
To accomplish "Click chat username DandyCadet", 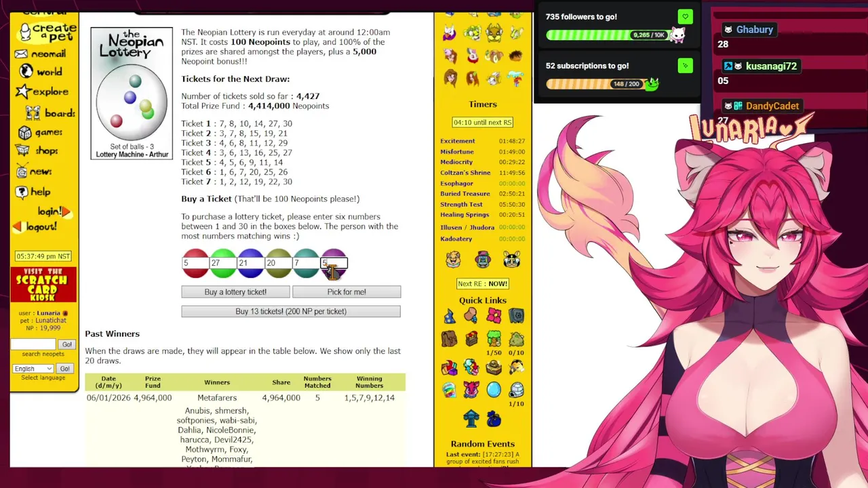I will 772,106.
